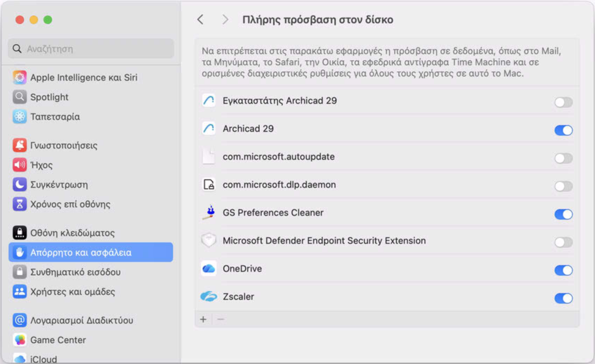Open Apple Intelligence και Siri settings
595x364 pixels.
click(91, 77)
